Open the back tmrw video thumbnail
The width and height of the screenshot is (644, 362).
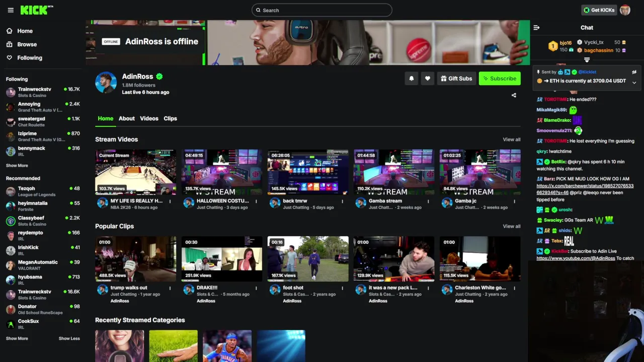[308, 172]
